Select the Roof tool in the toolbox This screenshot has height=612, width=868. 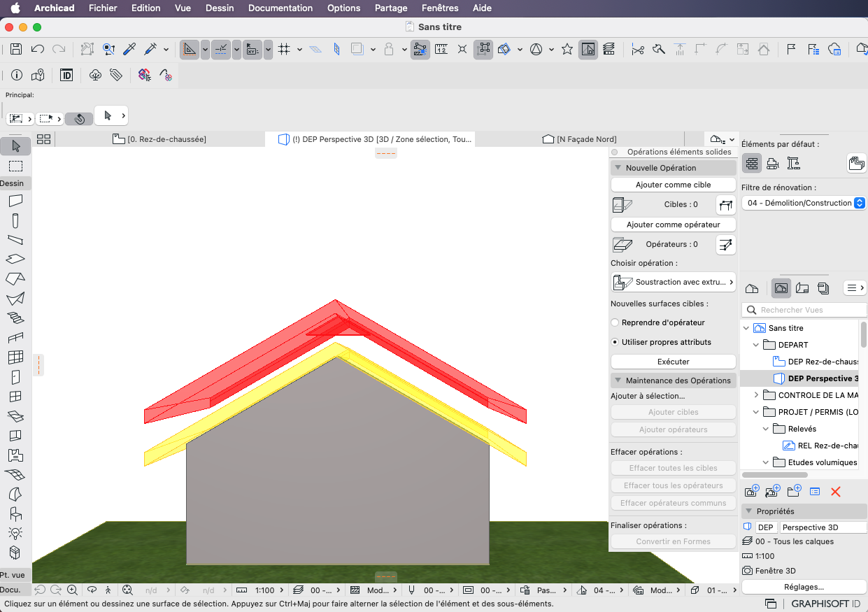(x=15, y=279)
